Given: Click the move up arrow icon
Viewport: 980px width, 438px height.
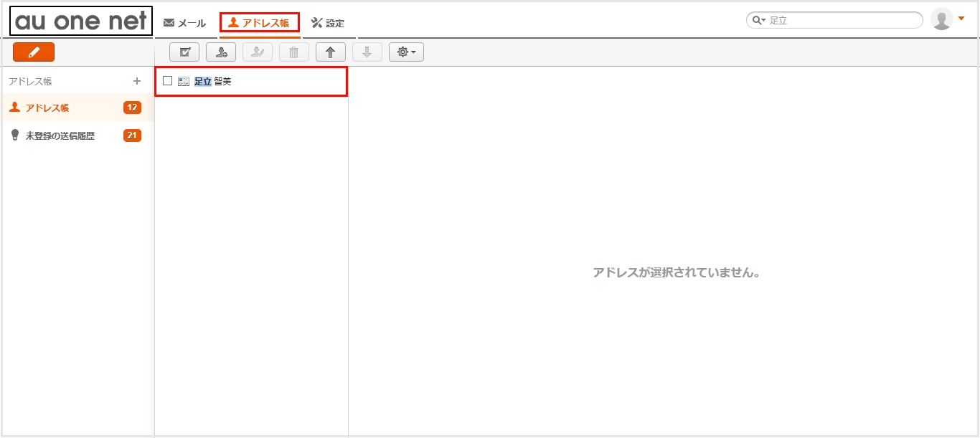Looking at the screenshot, I should tap(330, 52).
